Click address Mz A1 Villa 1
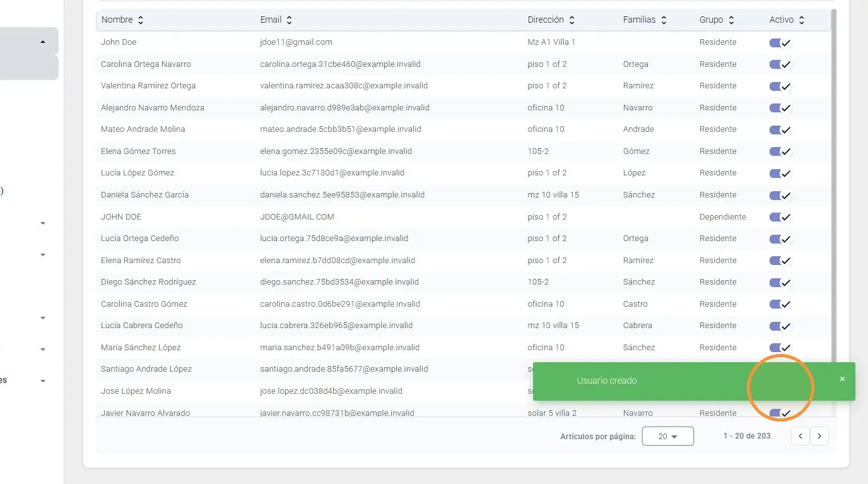Image resolution: width=868 pixels, height=484 pixels. click(551, 42)
